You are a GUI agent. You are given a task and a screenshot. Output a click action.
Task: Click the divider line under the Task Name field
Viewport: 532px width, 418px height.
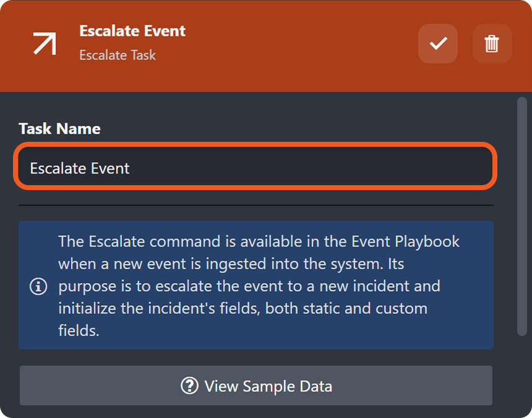point(255,205)
